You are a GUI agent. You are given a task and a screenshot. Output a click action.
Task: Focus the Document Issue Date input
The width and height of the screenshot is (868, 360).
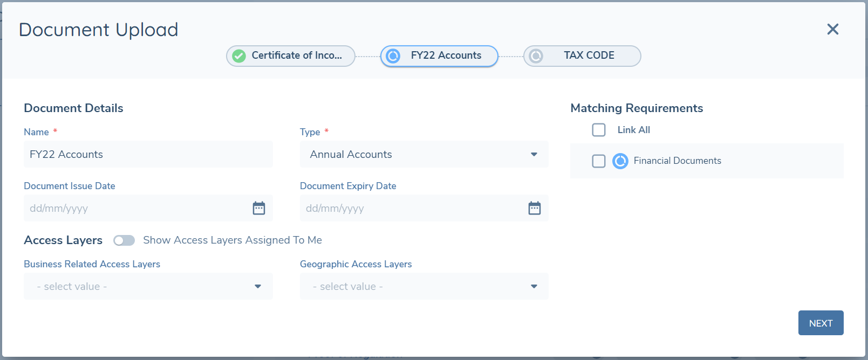point(135,209)
